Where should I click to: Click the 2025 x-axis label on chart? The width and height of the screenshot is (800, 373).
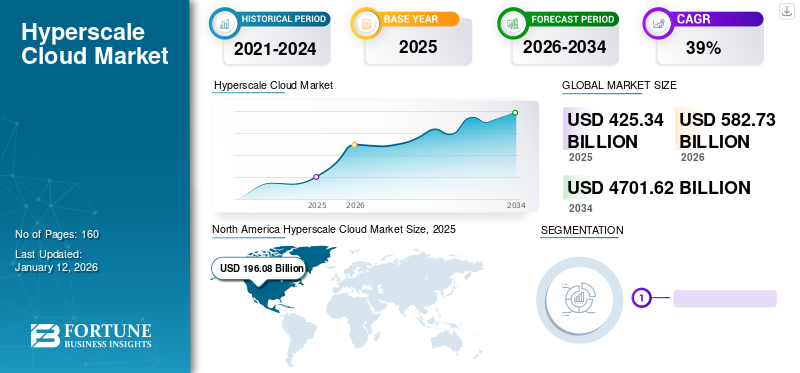coord(317,205)
